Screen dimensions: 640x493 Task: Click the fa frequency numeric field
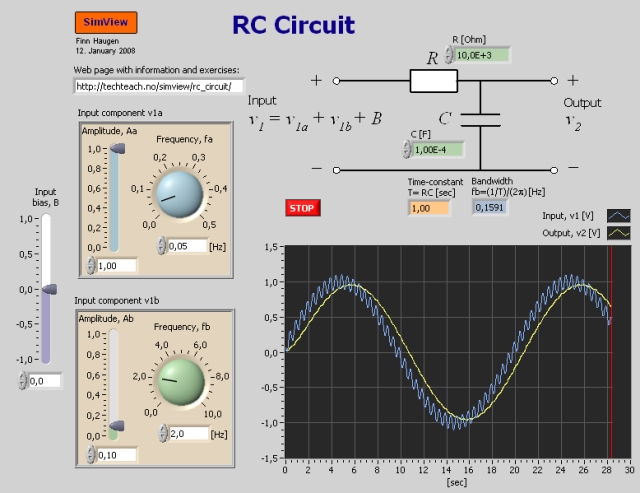pos(187,246)
